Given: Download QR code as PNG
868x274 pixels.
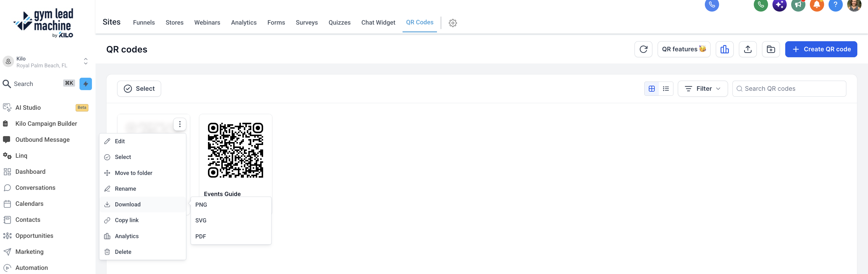Looking at the screenshot, I should [x=231, y=205].
